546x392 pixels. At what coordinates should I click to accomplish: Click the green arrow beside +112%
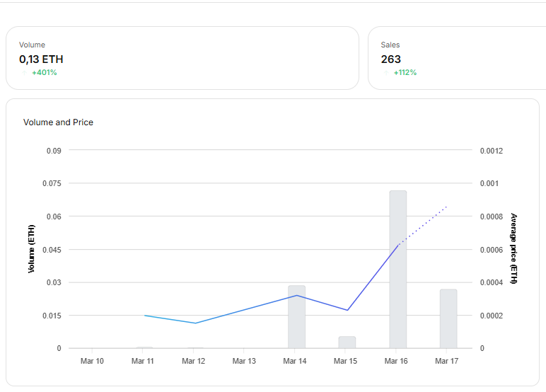tap(386, 72)
